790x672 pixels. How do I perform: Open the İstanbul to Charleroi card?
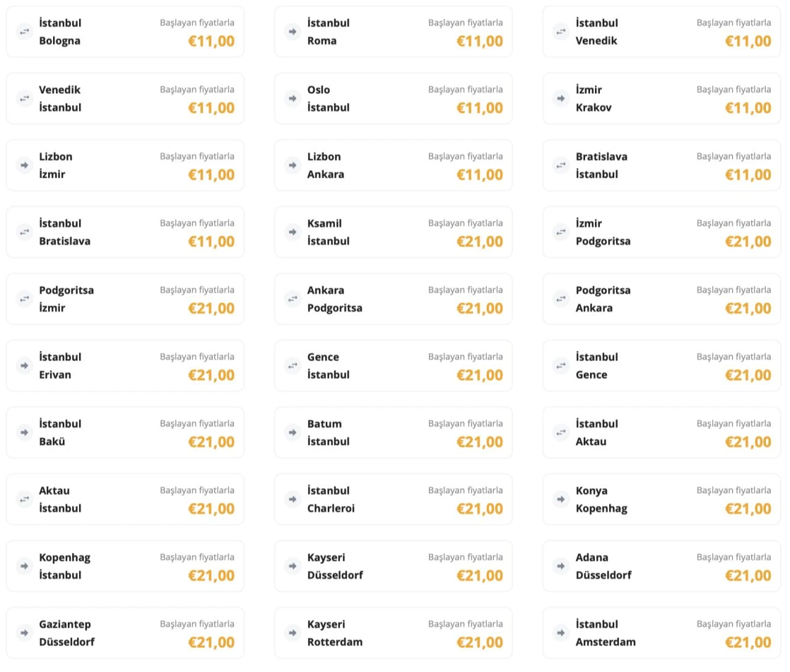(x=393, y=499)
